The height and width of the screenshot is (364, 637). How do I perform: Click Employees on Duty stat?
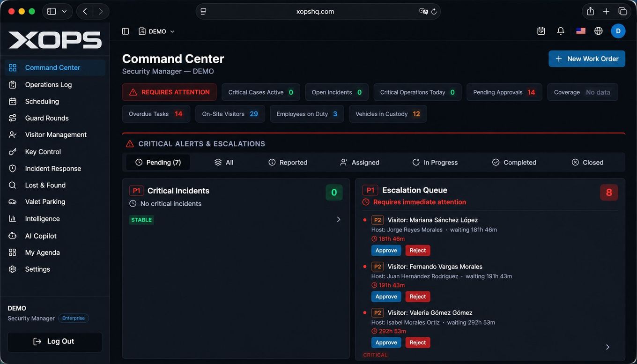point(307,114)
